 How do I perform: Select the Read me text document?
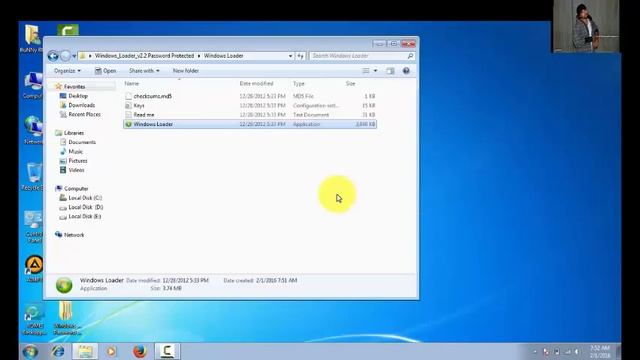click(x=250, y=115)
